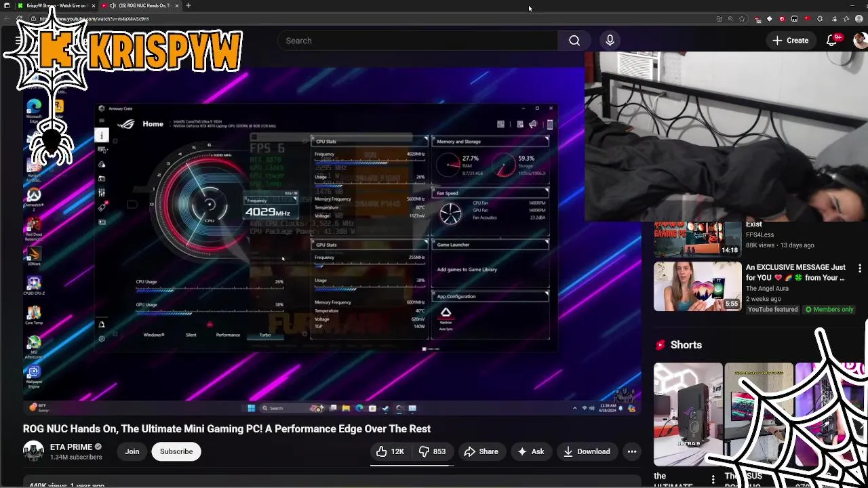Click the Windows Start button in the video taskbar

point(251,408)
